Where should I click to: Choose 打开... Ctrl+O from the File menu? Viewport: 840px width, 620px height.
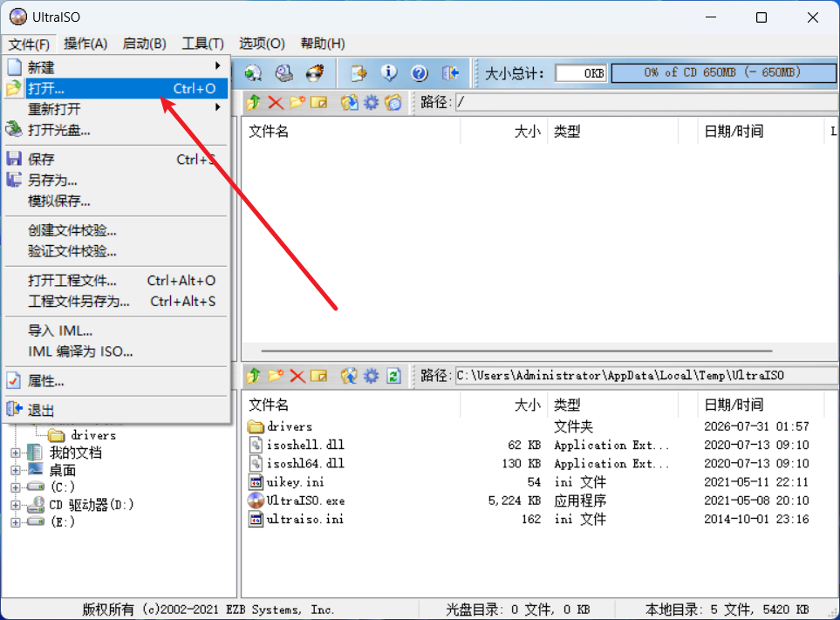(x=117, y=88)
